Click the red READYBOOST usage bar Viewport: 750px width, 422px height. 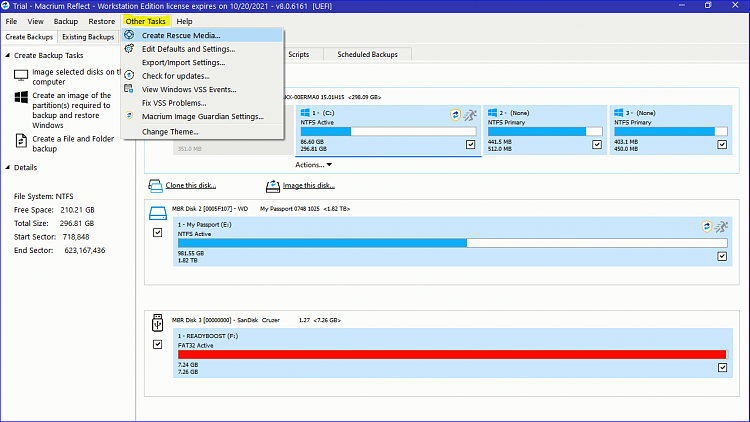pyautogui.click(x=452, y=355)
